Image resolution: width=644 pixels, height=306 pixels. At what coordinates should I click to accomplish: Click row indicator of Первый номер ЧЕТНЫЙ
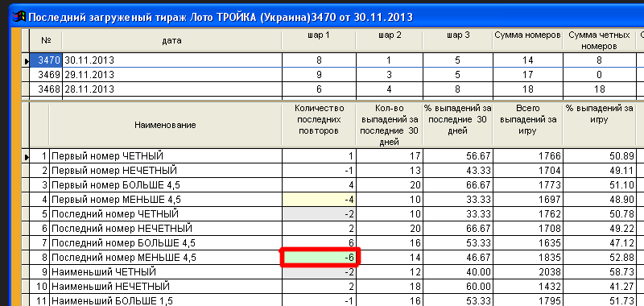(x=27, y=156)
